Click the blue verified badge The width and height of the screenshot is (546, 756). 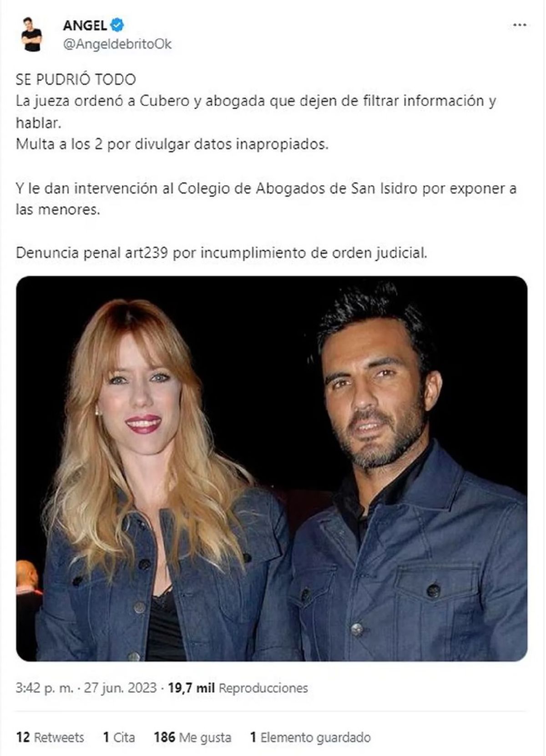[x=117, y=25]
